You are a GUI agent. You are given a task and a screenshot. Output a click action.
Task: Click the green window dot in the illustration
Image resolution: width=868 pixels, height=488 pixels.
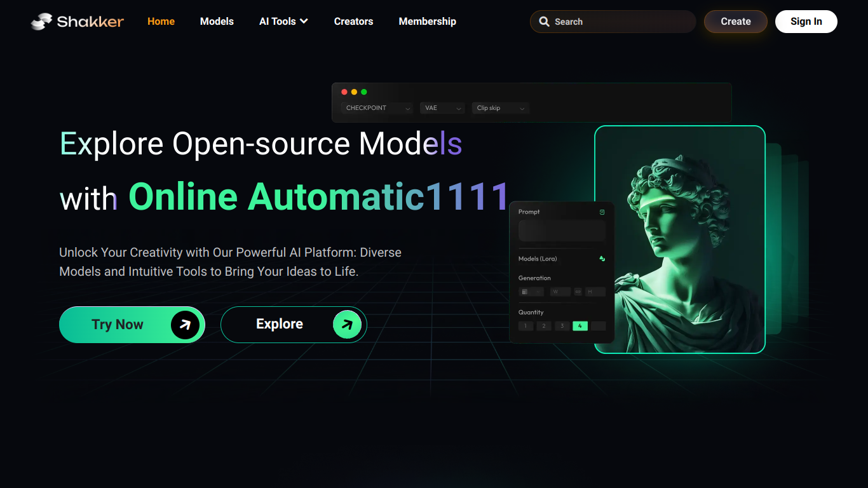point(364,92)
